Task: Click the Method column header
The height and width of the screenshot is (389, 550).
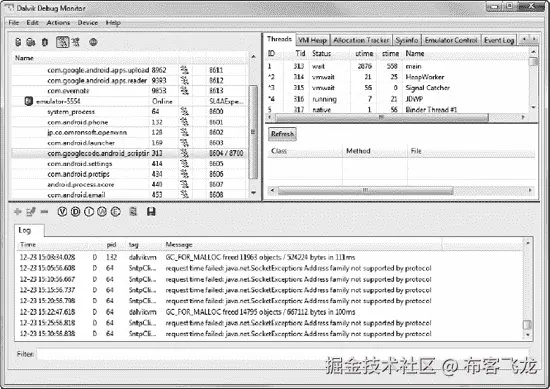Action: click(375, 151)
